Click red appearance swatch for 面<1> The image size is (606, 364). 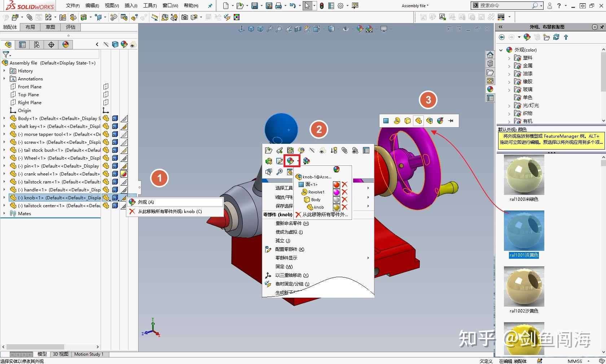point(337,185)
